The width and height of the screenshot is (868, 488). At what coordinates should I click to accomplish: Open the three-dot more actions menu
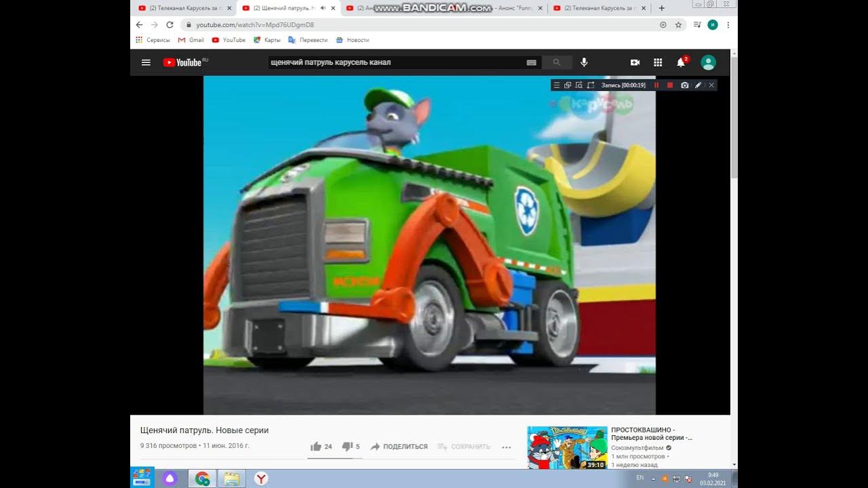coord(506,447)
